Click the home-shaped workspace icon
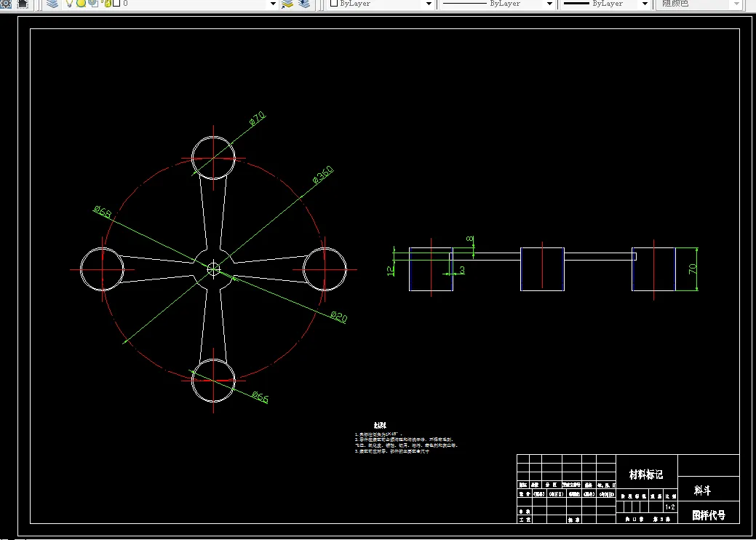756x540 pixels. pos(23,4)
